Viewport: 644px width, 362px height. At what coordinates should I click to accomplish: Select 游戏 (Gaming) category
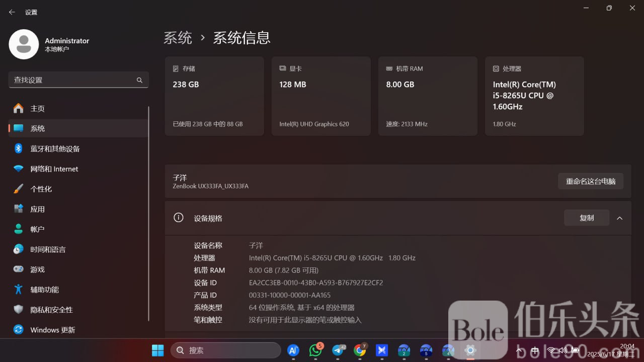pos(37,269)
